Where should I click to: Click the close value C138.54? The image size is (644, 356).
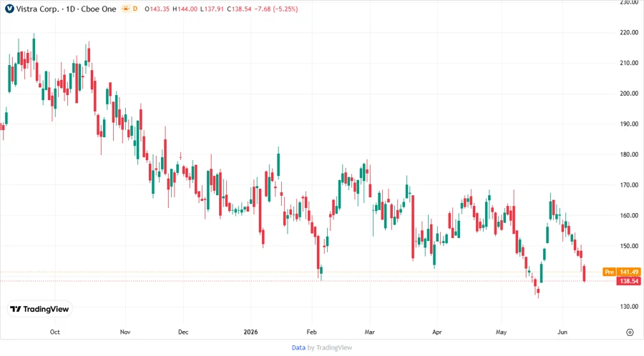(239, 9)
